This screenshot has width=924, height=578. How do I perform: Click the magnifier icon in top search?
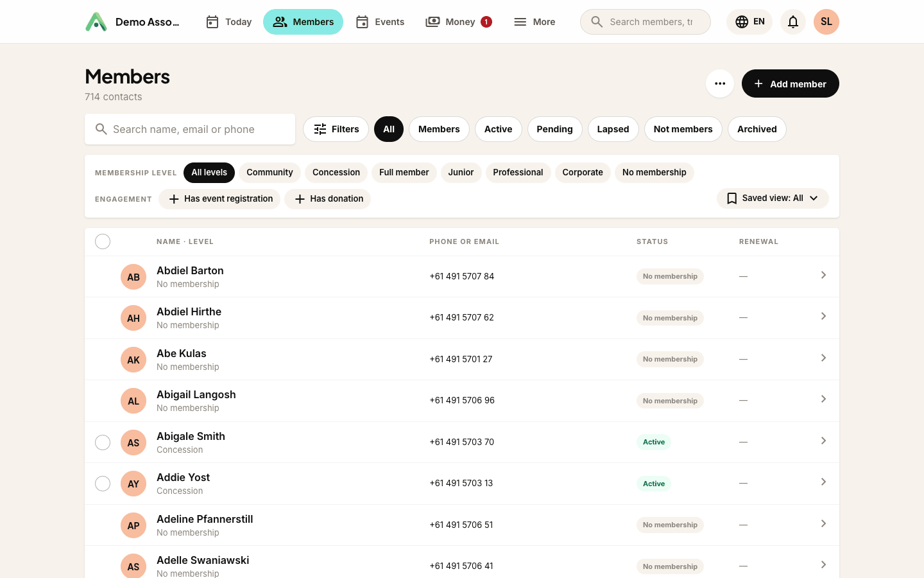[597, 22]
